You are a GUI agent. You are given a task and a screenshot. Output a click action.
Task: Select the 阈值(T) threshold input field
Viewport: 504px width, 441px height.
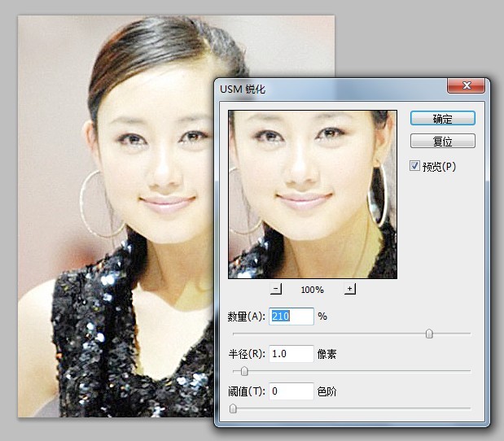point(291,391)
